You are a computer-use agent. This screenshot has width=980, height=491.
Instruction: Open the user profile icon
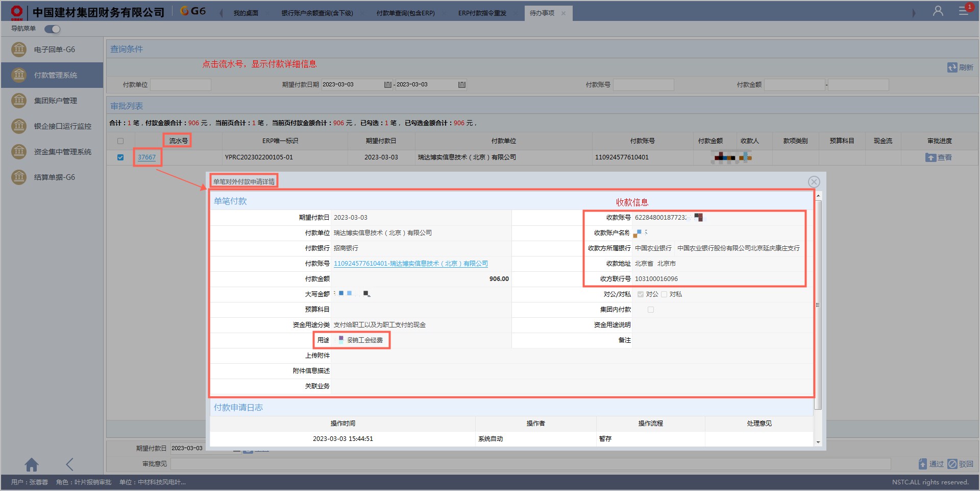click(x=938, y=11)
